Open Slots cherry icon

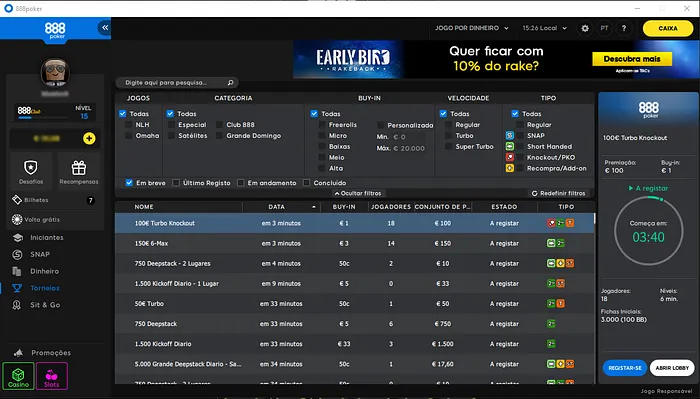[x=52, y=376]
